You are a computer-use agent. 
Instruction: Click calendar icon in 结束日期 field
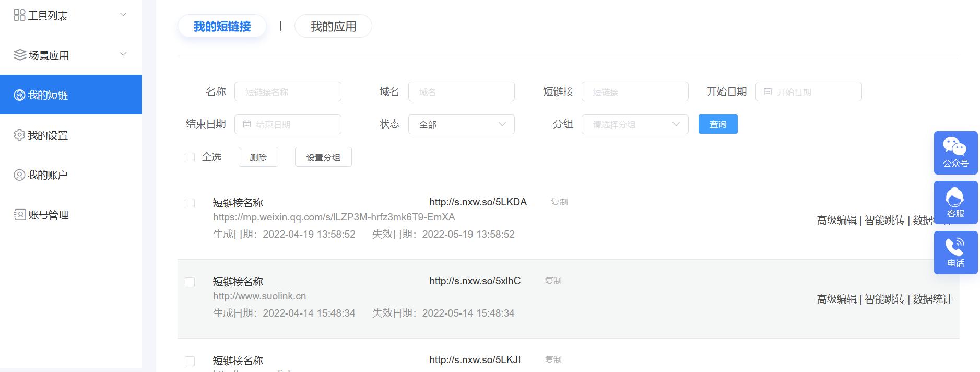247,124
